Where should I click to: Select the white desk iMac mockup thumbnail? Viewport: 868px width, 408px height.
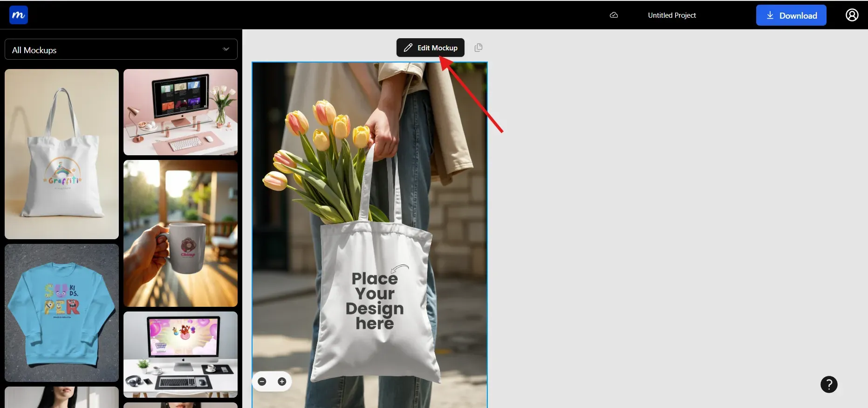coord(180,354)
